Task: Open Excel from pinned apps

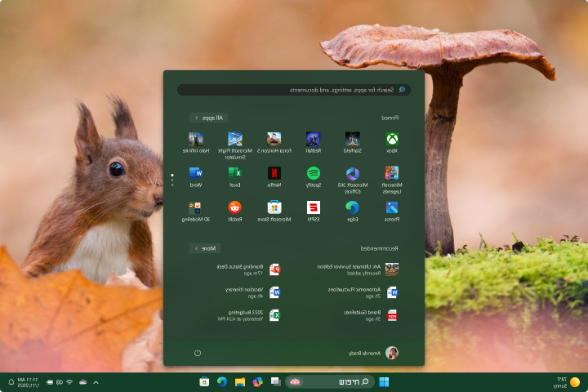Action: pyautogui.click(x=235, y=177)
